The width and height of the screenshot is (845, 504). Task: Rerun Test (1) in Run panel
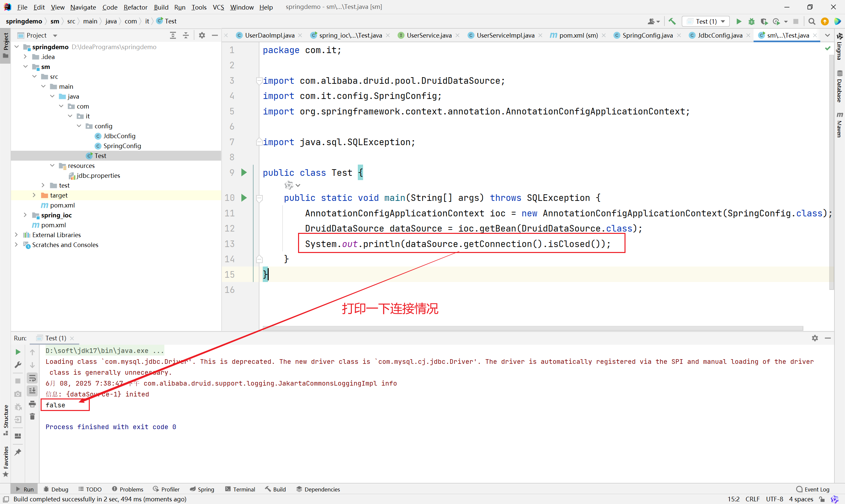point(18,352)
